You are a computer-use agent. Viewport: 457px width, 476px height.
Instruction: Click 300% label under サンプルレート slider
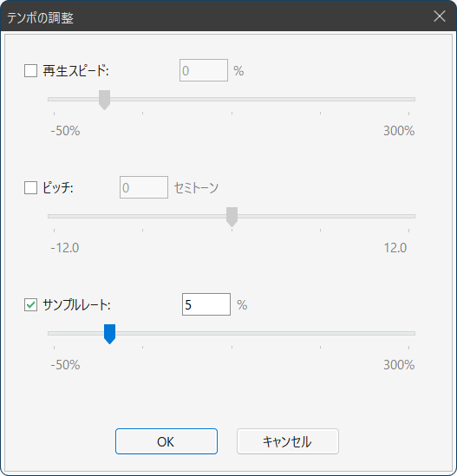click(x=399, y=365)
